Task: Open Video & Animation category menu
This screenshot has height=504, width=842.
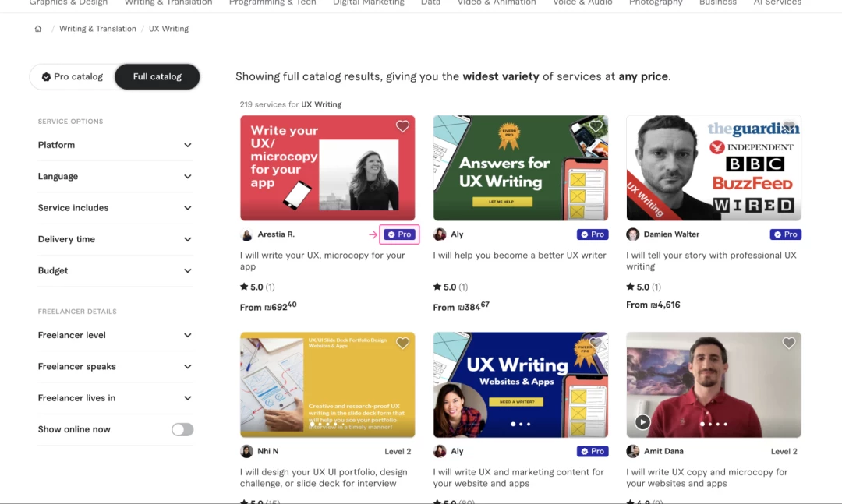Action: tap(496, 2)
